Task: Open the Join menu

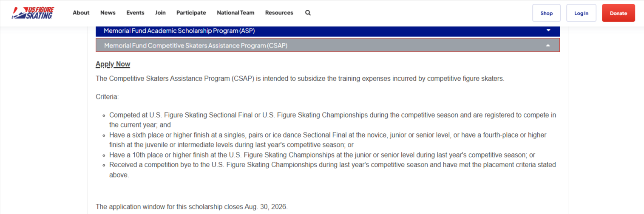Action: [x=160, y=13]
